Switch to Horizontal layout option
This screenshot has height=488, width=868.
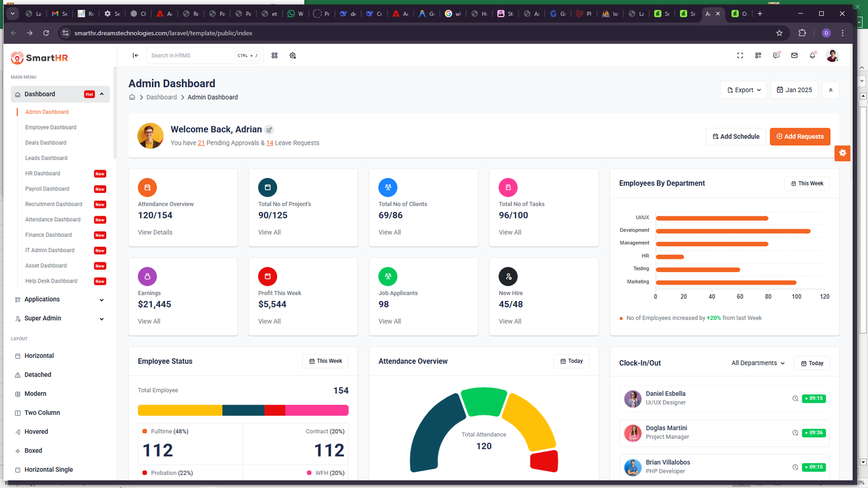(39, 356)
